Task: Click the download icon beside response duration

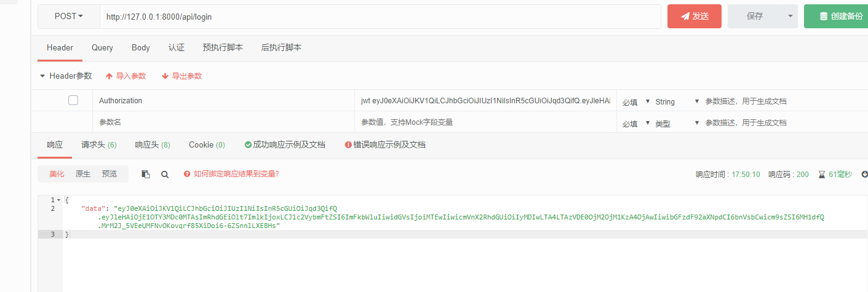Action: point(864,174)
